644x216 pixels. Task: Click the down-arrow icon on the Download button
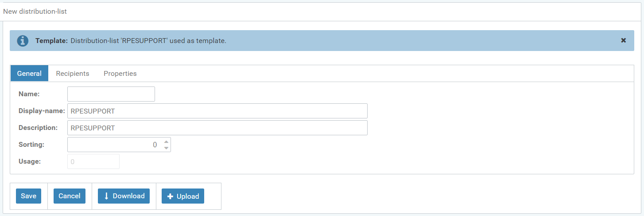point(107,196)
